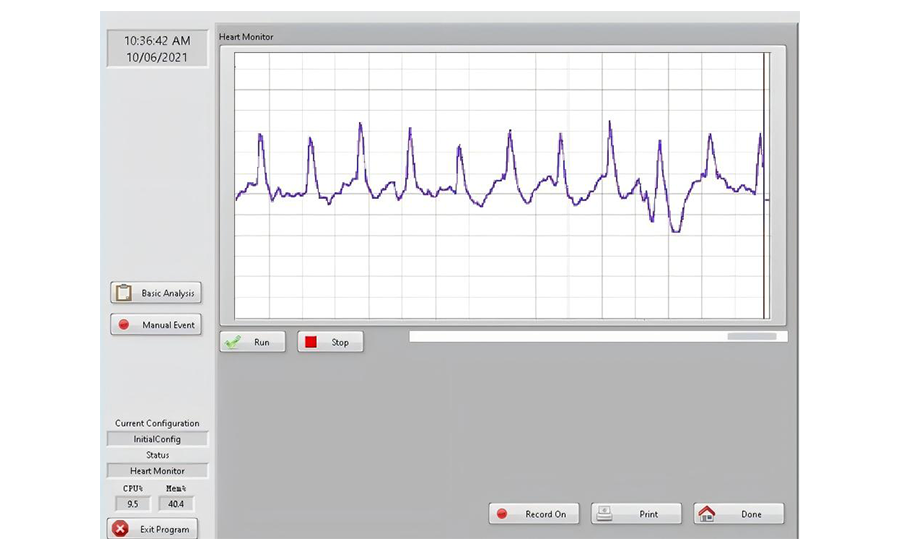Click the house icon on Done
Image resolution: width=900 pixels, height=550 pixels.
[707, 513]
